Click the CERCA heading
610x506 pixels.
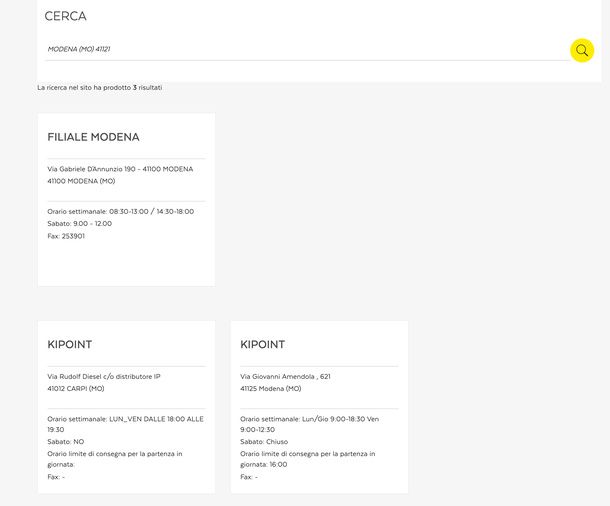tap(65, 16)
